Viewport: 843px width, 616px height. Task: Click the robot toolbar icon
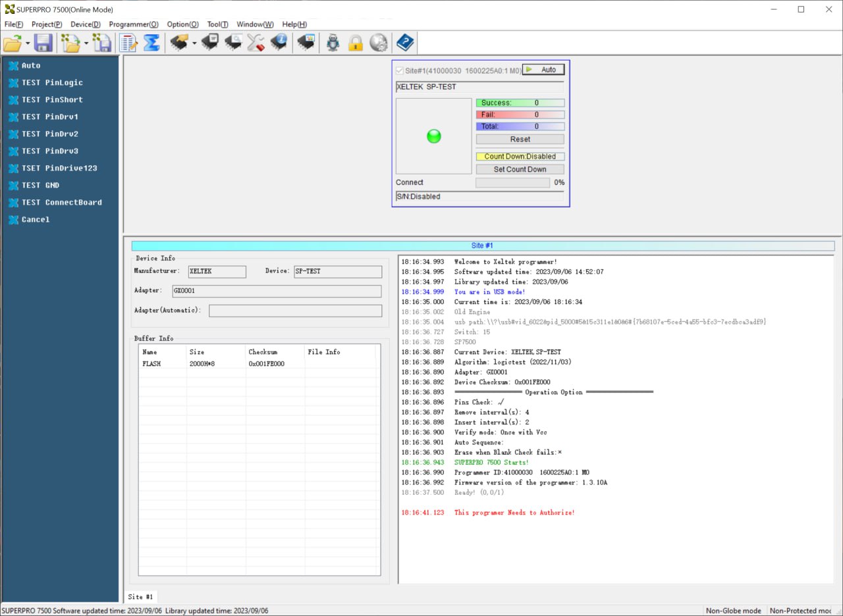click(333, 43)
